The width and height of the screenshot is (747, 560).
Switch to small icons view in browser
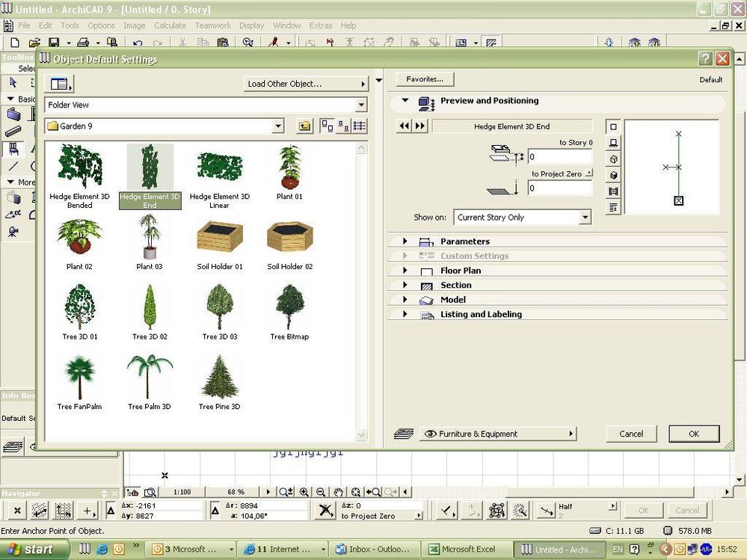click(x=343, y=126)
